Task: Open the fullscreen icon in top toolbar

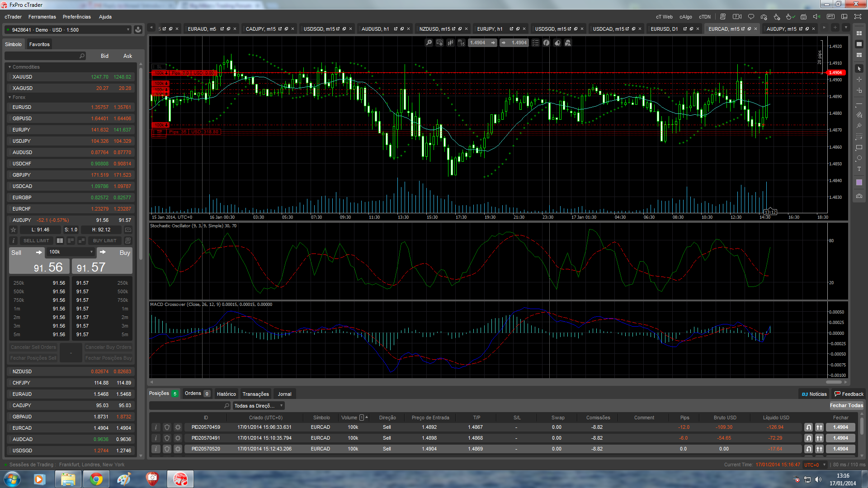Action: pos(858,17)
